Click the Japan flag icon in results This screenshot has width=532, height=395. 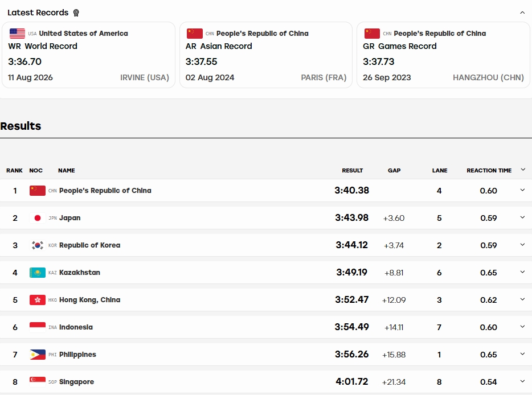(38, 218)
